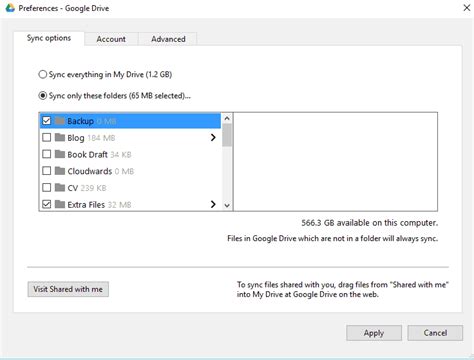Uncheck the Backup folder checkbox
The image size is (474, 360).
pyautogui.click(x=47, y=121)
